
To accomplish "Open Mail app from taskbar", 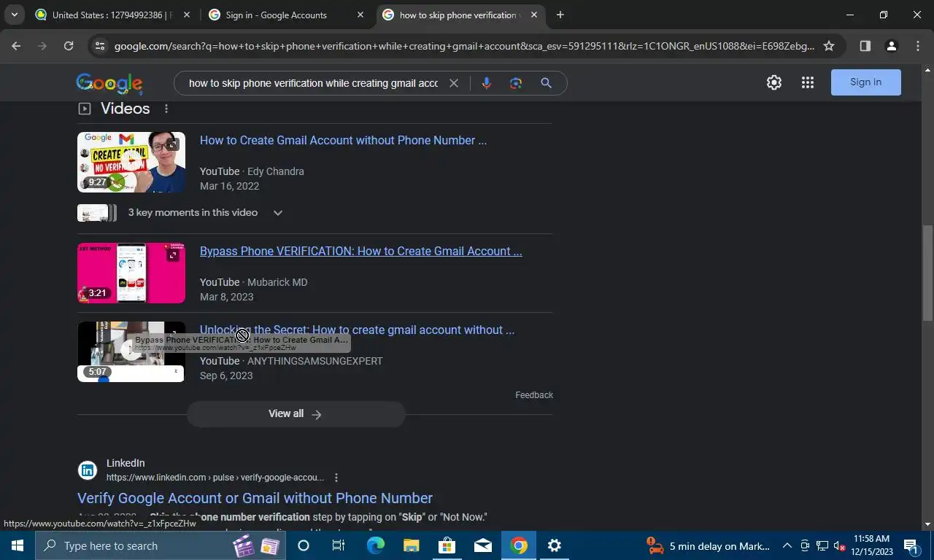I will (x=482, y=545).
